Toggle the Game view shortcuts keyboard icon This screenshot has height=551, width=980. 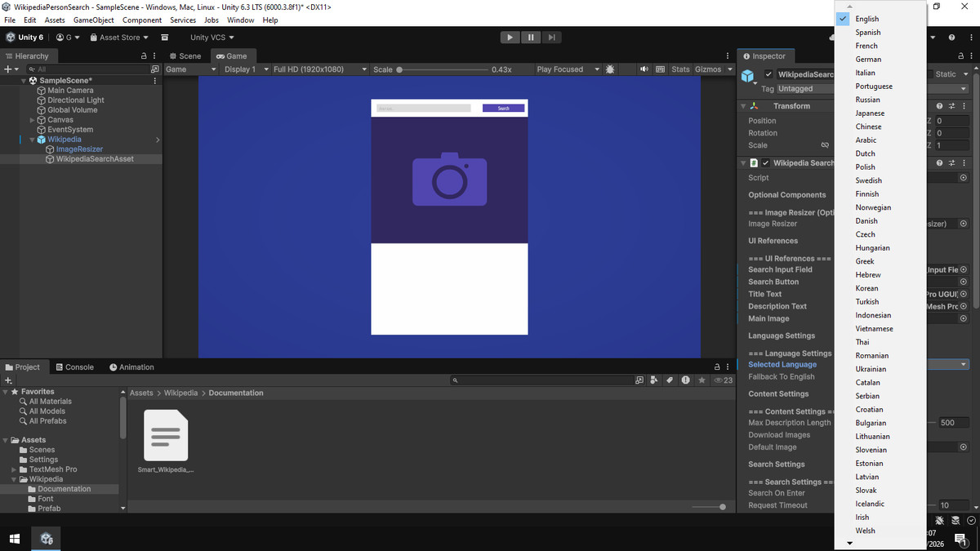coord(661,69)
